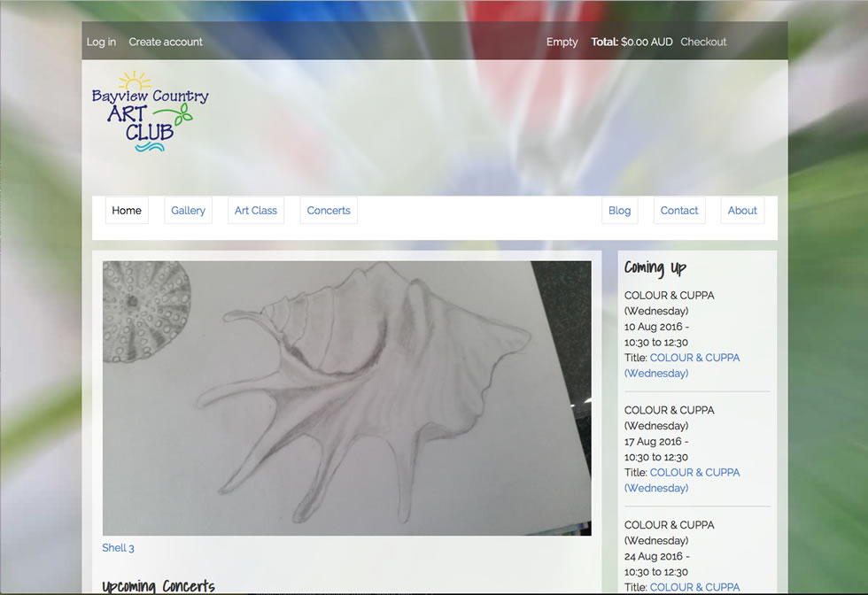Open the Contact page
This screenshot has height=595, width=868.
point(679,211)
